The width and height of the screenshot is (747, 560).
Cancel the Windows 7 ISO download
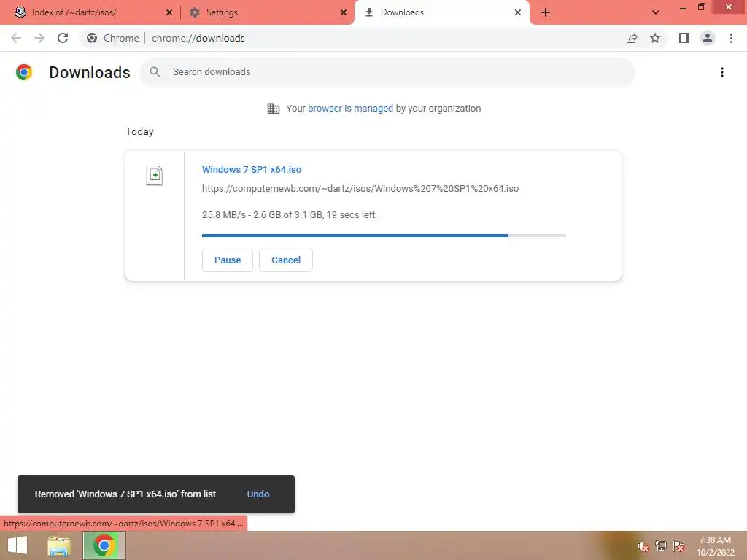coord(286,260)
